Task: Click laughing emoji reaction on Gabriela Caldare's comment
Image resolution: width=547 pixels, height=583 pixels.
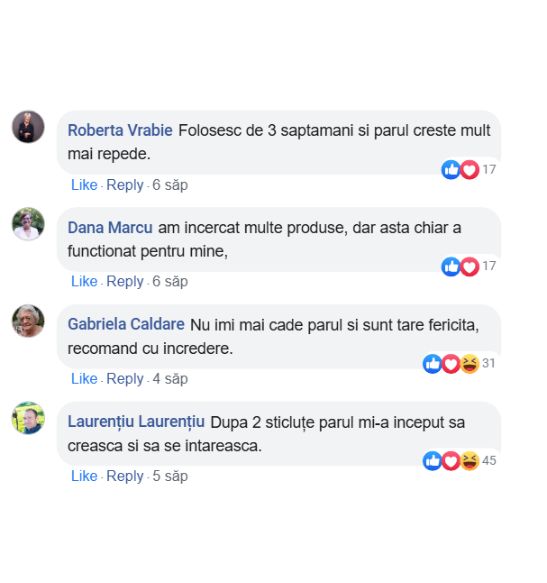Action: coord(470,364)
